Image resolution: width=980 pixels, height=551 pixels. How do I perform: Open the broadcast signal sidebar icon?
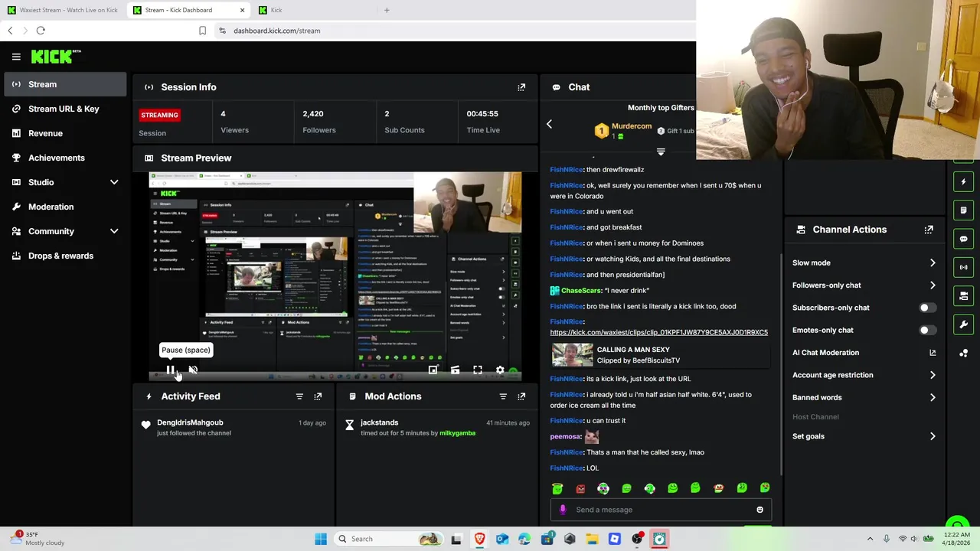[963, 267]
